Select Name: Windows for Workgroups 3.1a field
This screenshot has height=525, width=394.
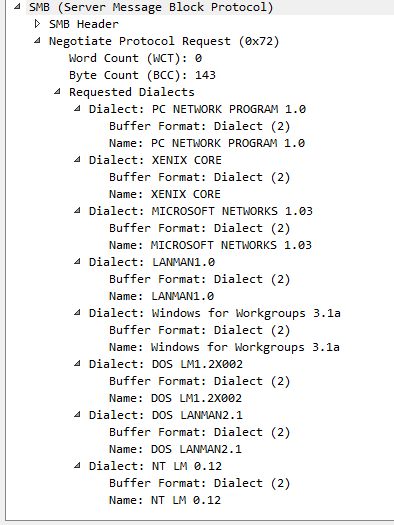tap(224, 347)
